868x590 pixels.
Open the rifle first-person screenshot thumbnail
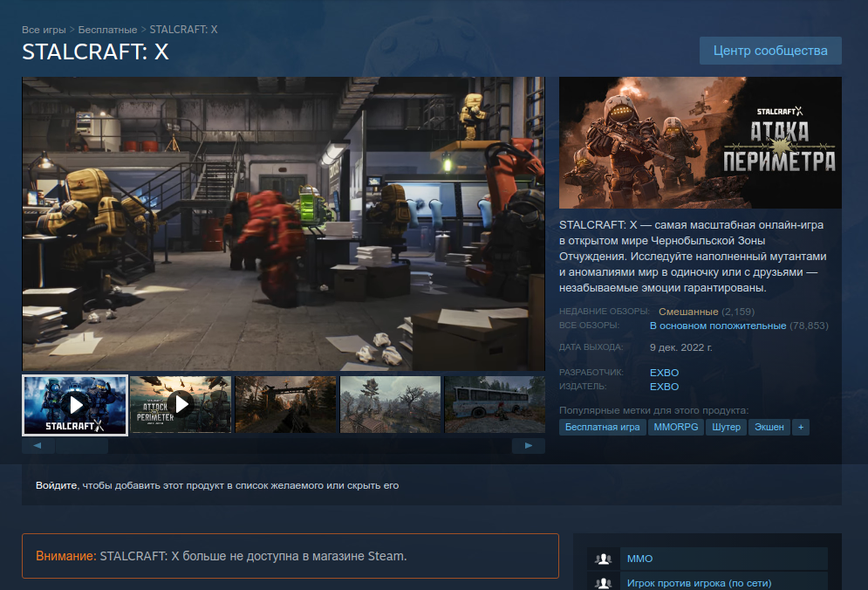pyautogui.click(x=285, y=405)
